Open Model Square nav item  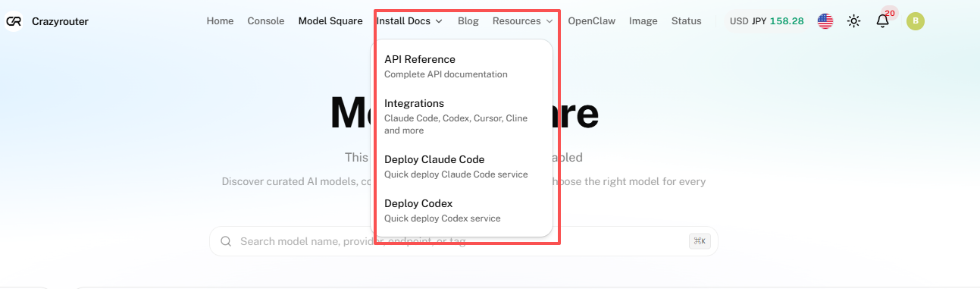tap(330, 21)
